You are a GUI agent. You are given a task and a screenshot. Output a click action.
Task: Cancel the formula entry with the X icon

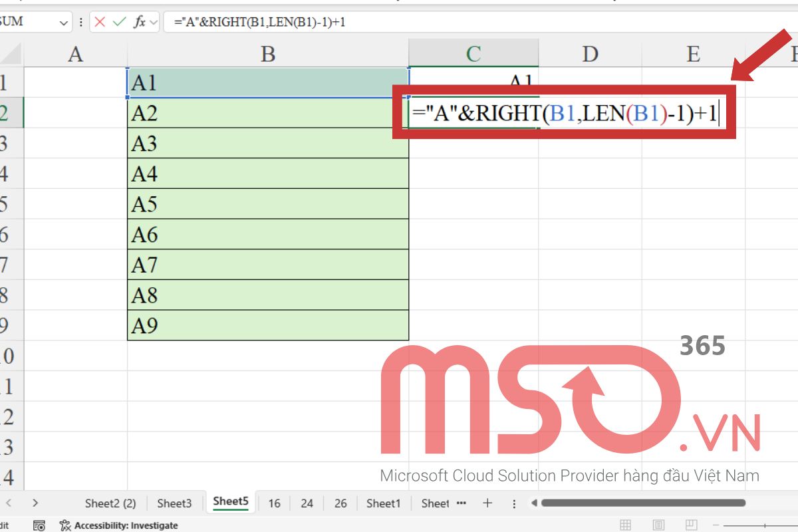click(100, 22)
